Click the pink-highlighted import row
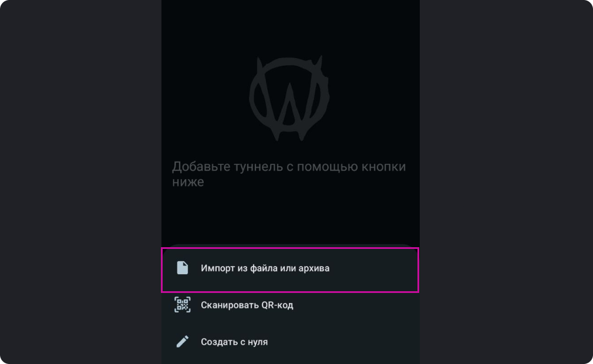Image resolution: width=593 pixels, height=364 pixels. [290, 270]
